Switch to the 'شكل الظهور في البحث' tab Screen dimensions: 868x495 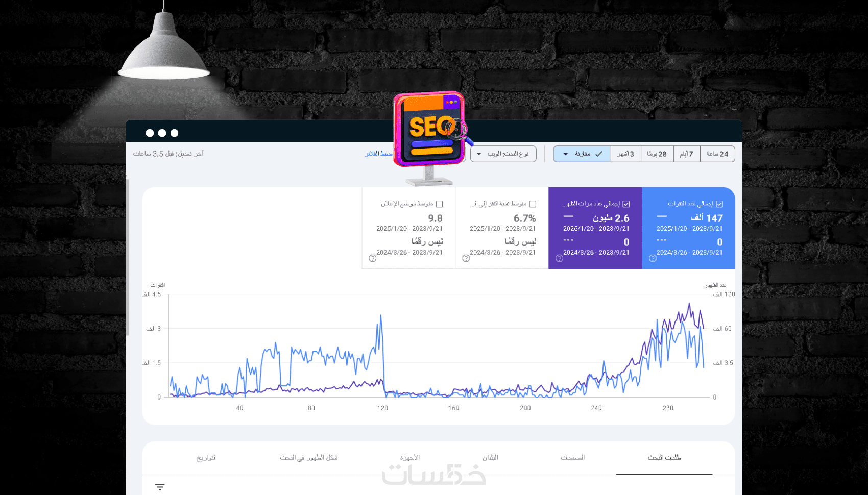tap(308, 458)
